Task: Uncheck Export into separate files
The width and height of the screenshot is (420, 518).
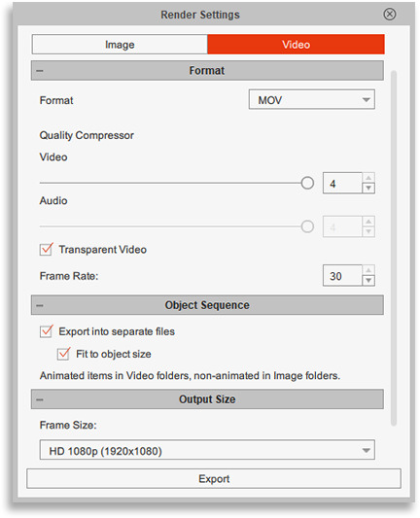Action: point(47,331)
